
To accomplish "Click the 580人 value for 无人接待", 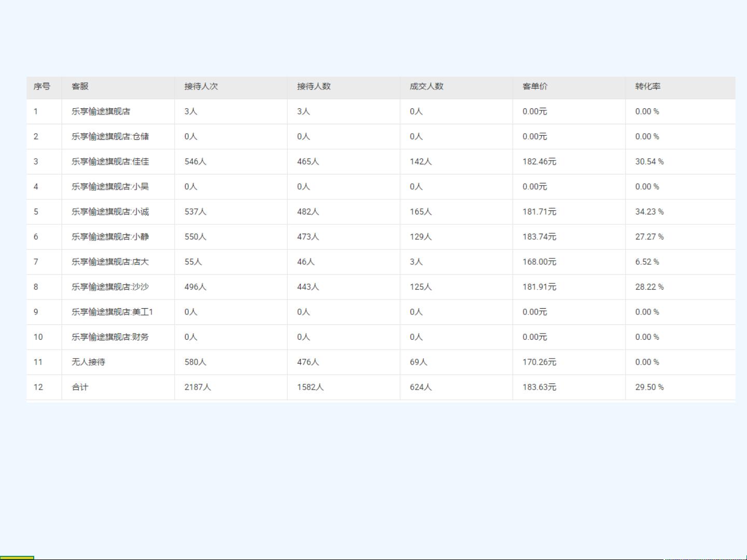I will (x=195, y=362).
